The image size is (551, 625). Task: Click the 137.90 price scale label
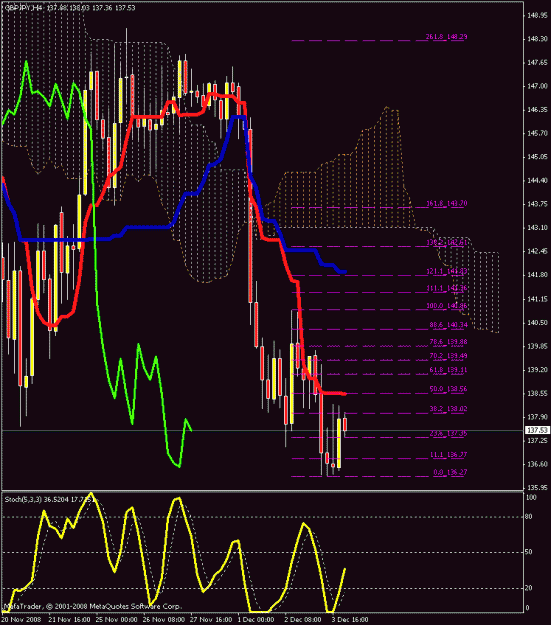click(x=537, y=417)
